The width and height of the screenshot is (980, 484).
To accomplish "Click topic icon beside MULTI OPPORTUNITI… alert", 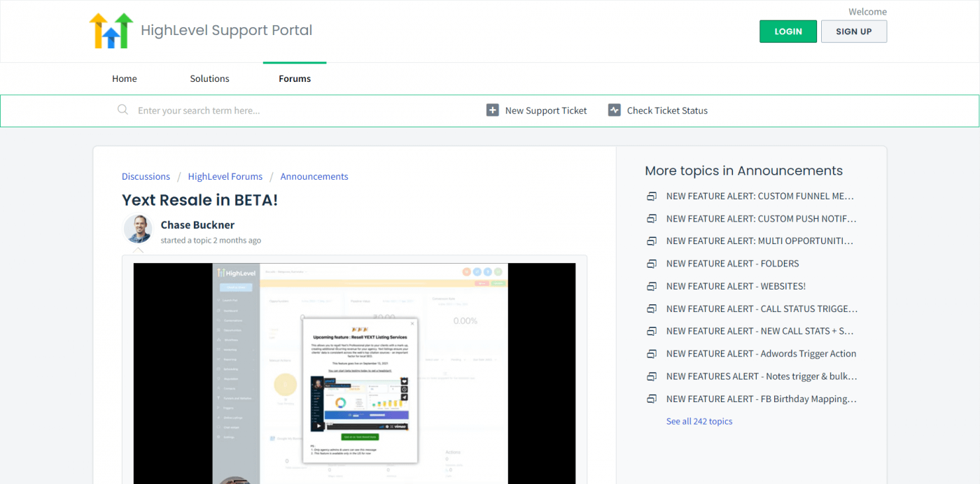I will 652,241.
